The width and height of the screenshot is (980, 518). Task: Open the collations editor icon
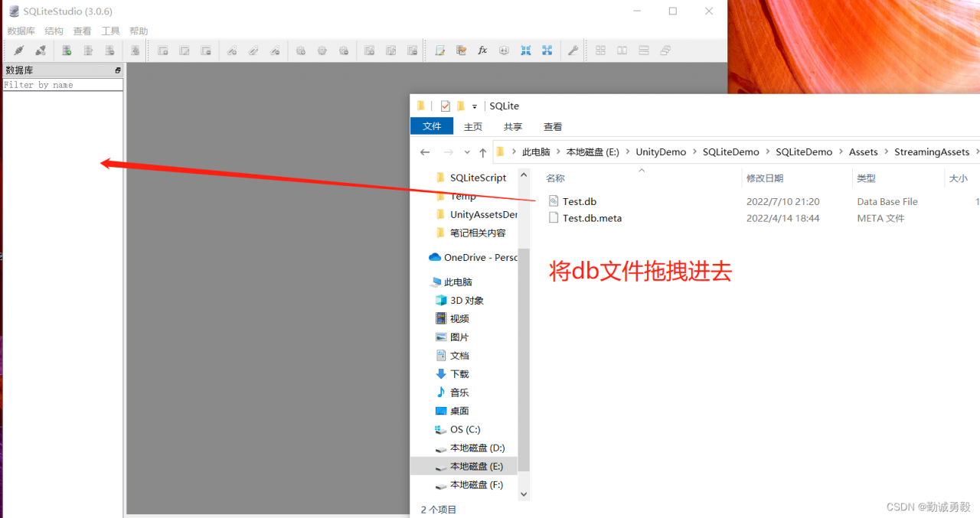pos(504,50)
